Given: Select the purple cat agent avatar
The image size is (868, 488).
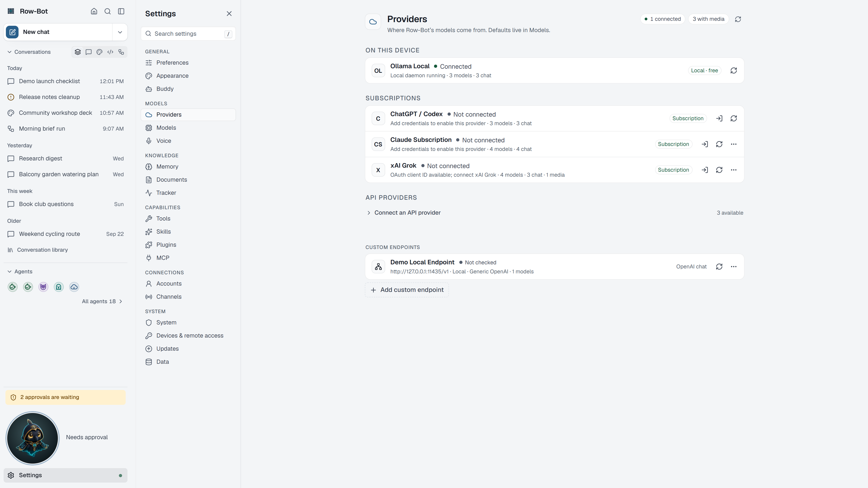Looking at the screenshot, I should tap(43, 287).
